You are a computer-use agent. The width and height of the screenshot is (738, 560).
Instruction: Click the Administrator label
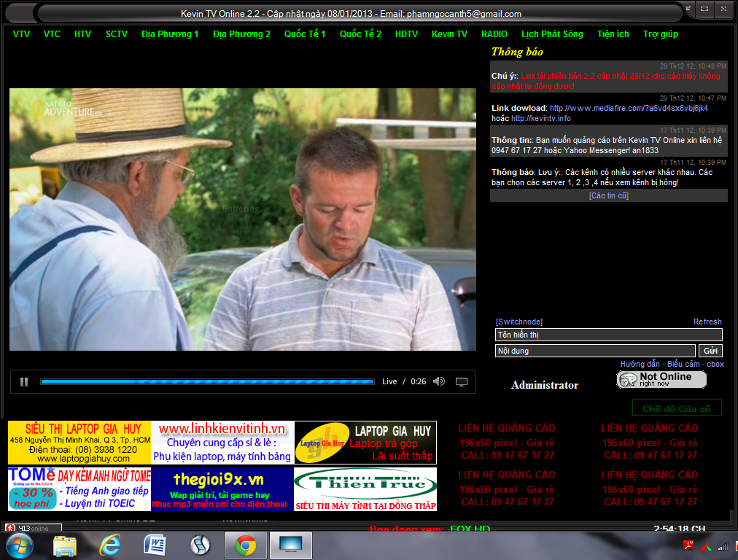click(545, 385)
